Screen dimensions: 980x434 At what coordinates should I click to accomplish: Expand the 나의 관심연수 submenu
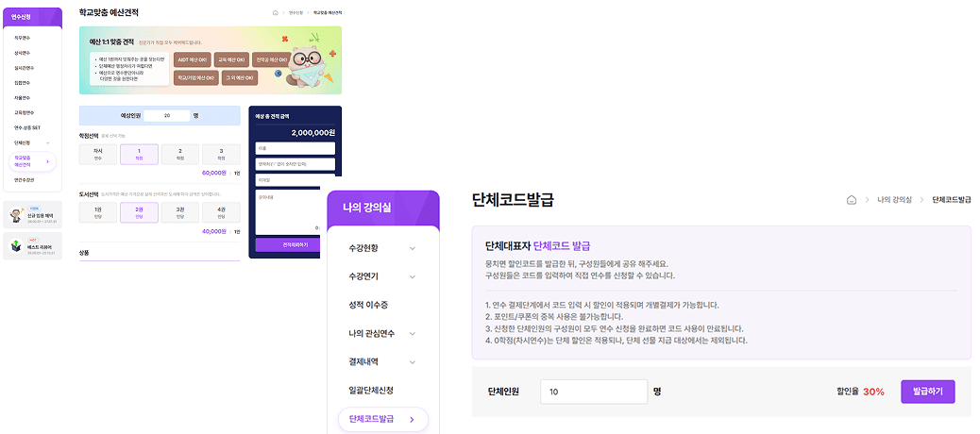[413, 334]
